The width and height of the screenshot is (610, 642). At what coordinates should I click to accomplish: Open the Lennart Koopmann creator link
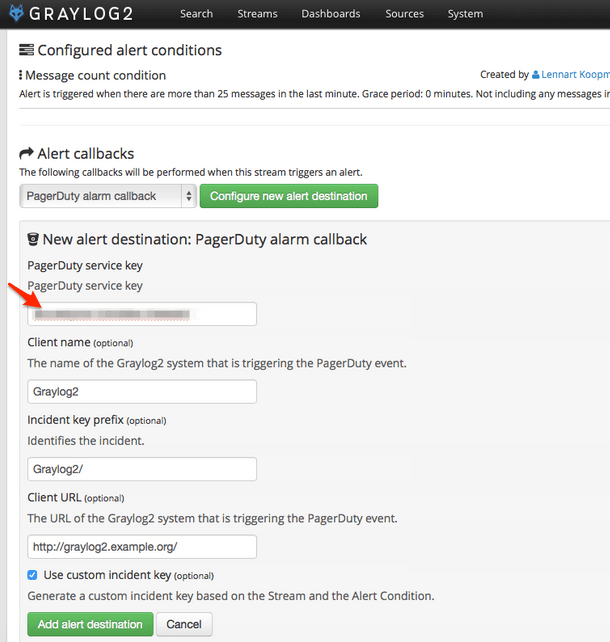[575, 75]
